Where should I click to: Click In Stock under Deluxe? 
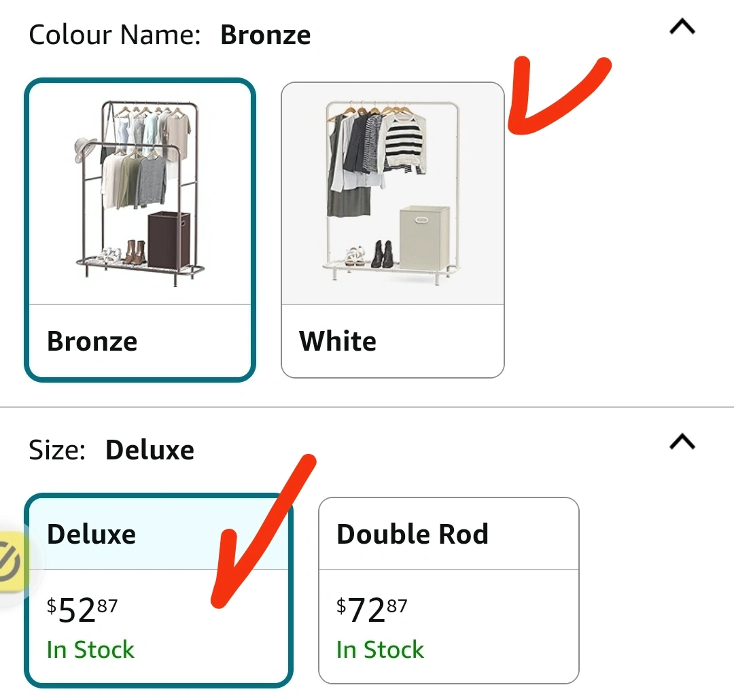pyautogui.click(x=90, y=650)
